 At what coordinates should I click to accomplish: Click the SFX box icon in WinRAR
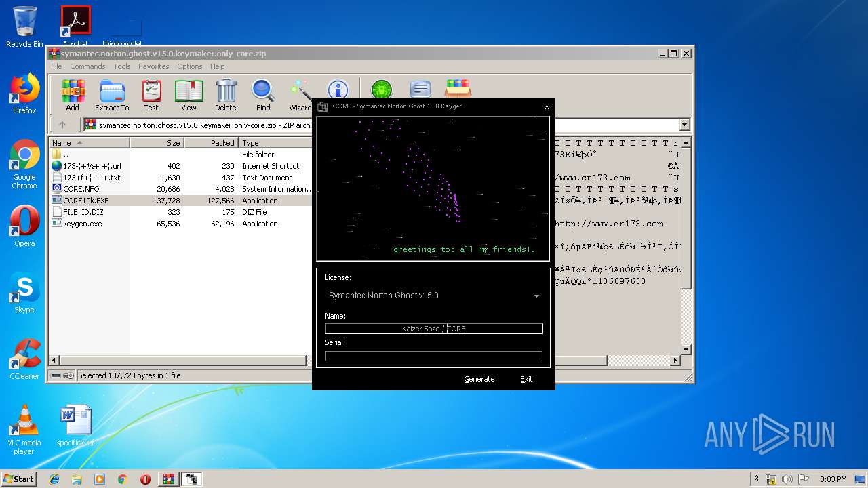pos(458,89)
